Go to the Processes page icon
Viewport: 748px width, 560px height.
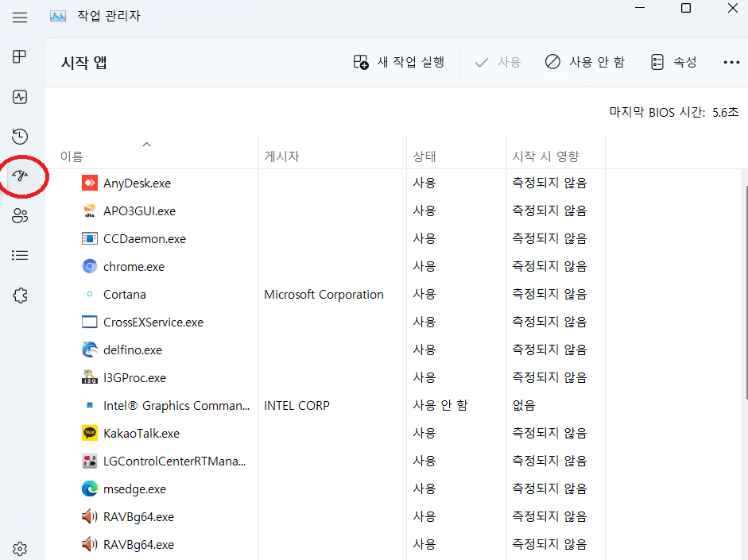[20, 56]
